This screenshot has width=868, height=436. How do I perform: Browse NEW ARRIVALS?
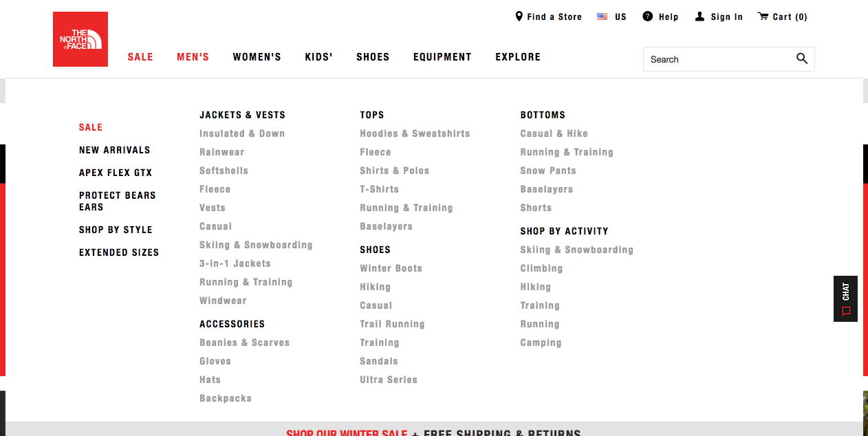pyautogui.click(x=115, y=150)
